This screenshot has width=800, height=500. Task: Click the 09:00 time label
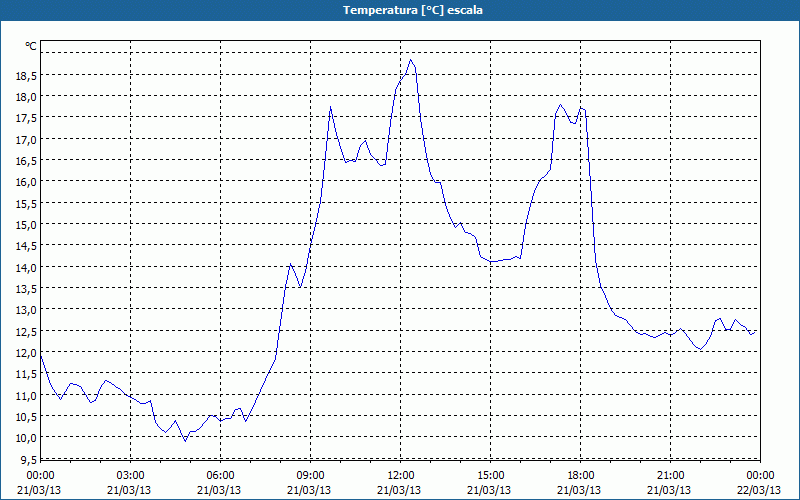pyautogui.click(x=310, y=476)
